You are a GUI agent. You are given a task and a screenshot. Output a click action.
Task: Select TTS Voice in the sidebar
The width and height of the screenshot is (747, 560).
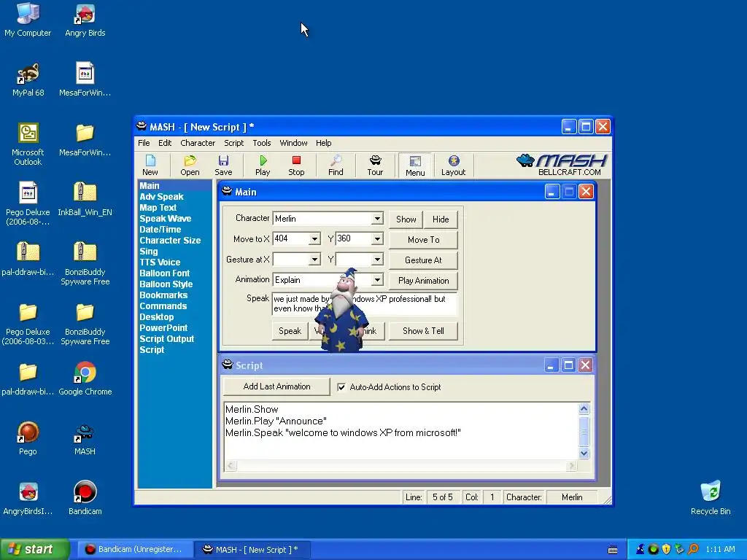point(160,262)
